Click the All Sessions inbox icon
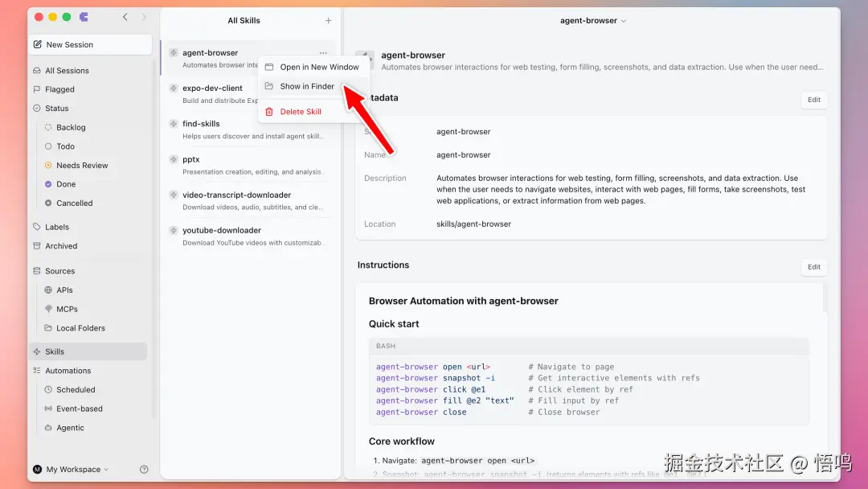The height and width of the screenshot is (489, 868). [37, 70]
